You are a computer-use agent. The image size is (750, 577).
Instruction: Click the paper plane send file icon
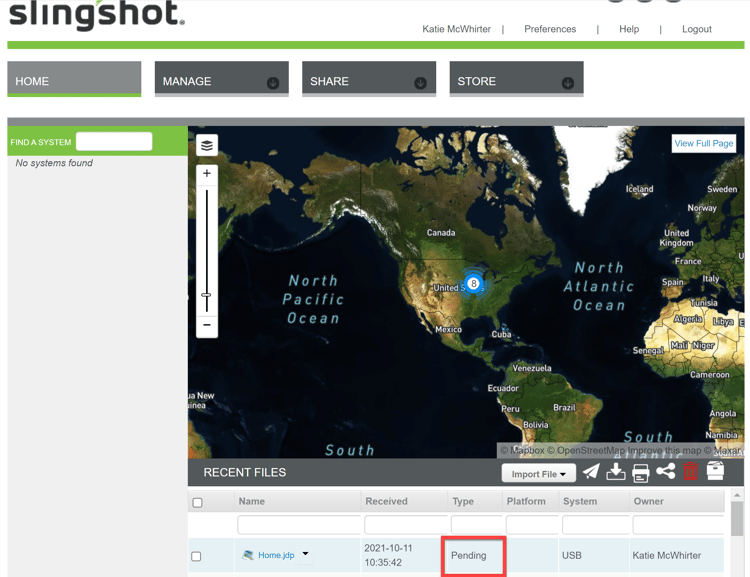click(x=591, y=472)
